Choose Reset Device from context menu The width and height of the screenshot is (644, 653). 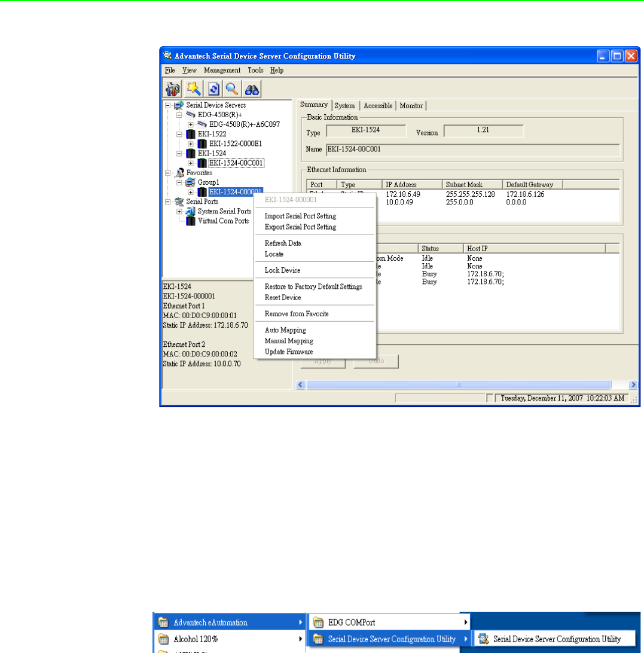(315, 297)
